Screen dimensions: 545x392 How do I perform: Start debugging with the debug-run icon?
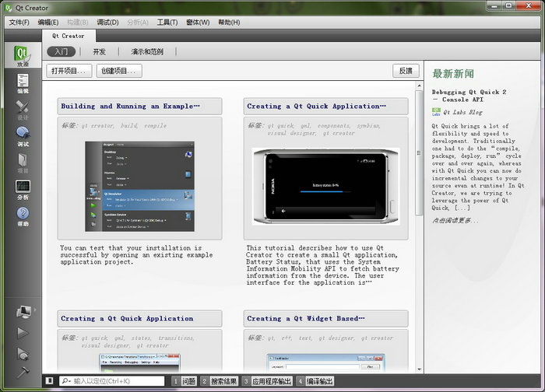click(x=23, y=352)
